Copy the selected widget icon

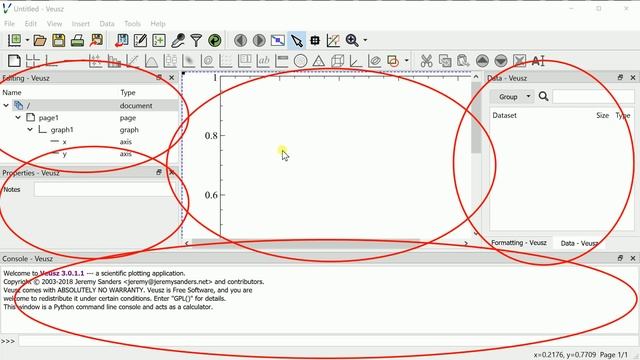coord(445,61)
